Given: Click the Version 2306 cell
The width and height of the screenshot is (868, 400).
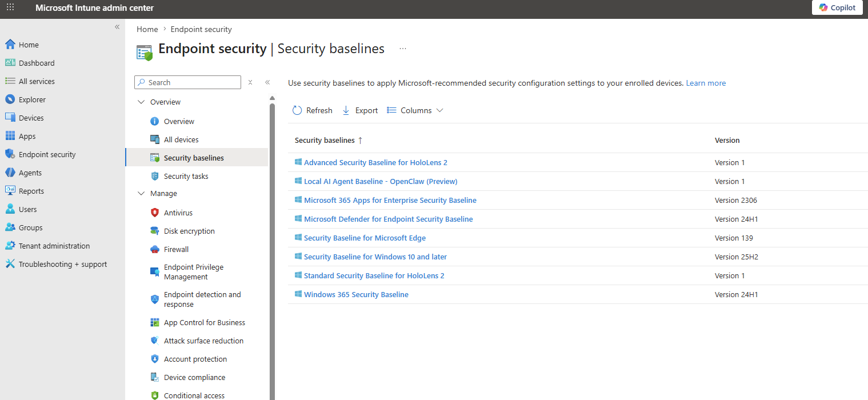Looking at the screenshot, I should point(736,200).
